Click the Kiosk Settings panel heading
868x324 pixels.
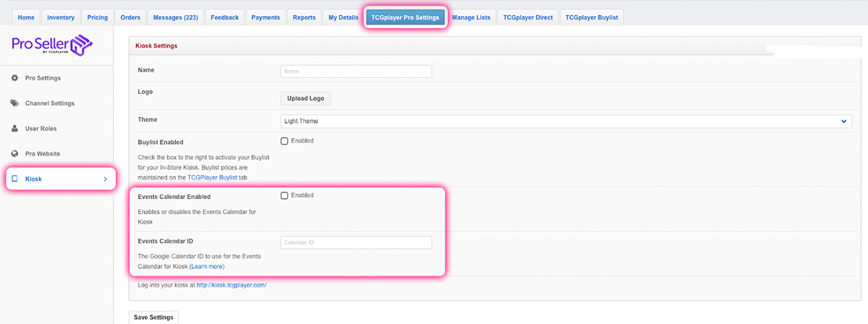click(x=156, y=46)
